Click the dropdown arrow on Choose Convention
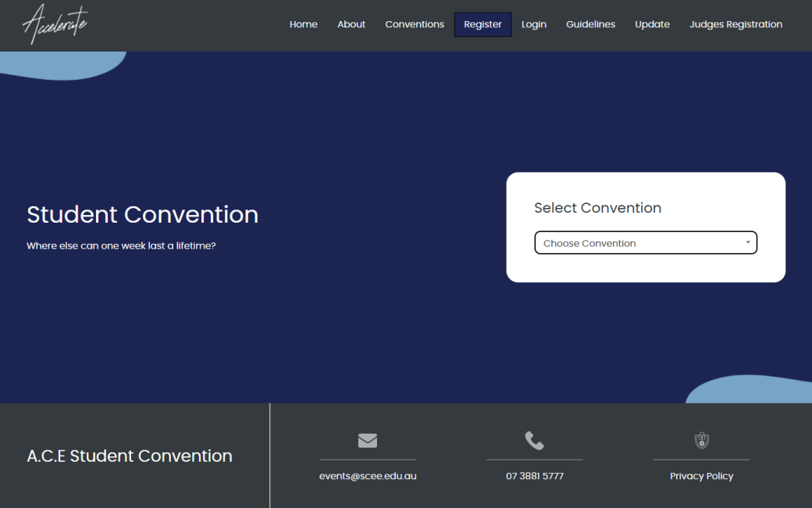 [747, 242]
